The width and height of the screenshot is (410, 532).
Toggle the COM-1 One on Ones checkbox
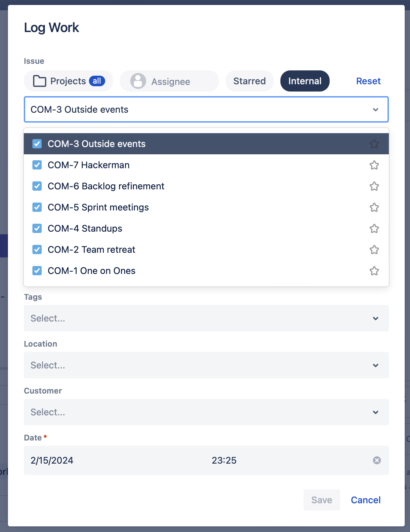pyautogui.click(x=37, y=271)
